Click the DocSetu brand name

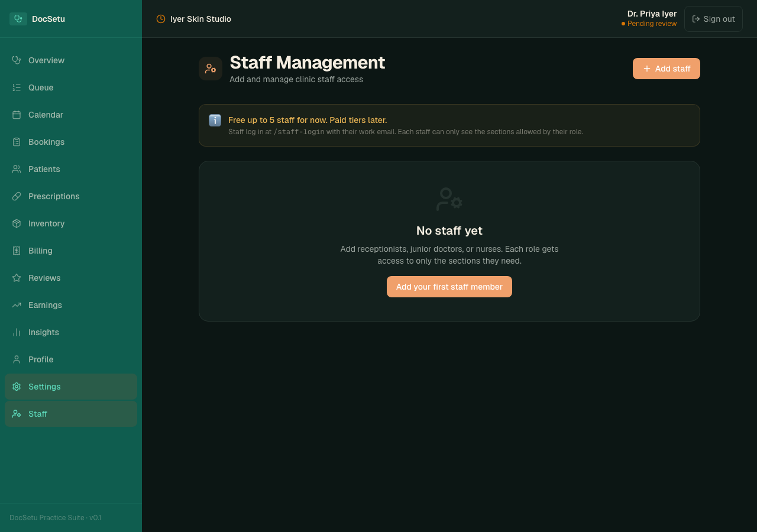click(x=48, y=19)
